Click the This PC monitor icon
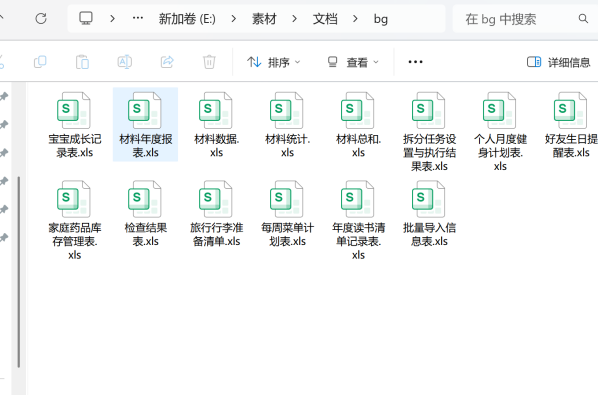The height and width of the screenshot is (395, 599). (86, 18)
